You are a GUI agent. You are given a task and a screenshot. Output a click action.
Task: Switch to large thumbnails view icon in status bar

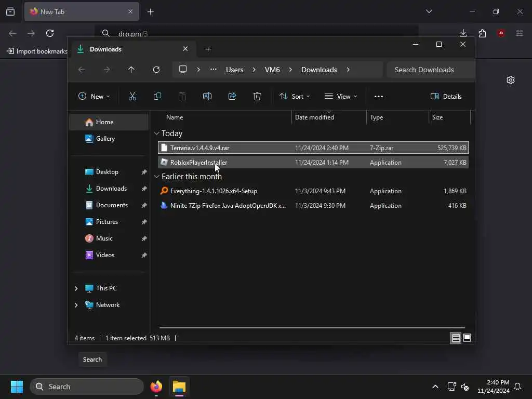(467, 338)
